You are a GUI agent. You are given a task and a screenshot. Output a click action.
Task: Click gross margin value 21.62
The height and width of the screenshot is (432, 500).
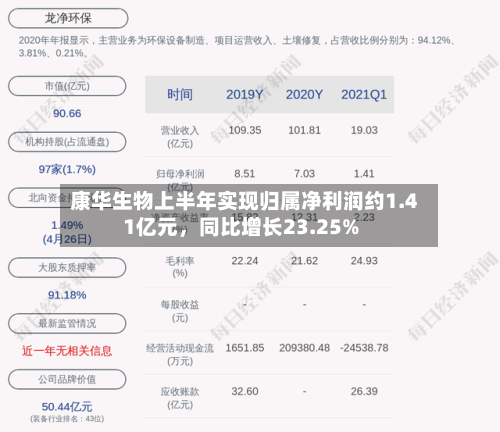pyautogui.click(x=304, y=261)
